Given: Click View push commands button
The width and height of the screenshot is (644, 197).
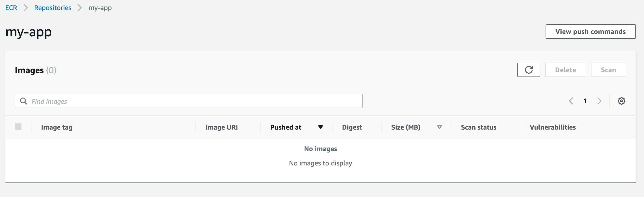Looking at the screenshot, I should click(590, 32).
